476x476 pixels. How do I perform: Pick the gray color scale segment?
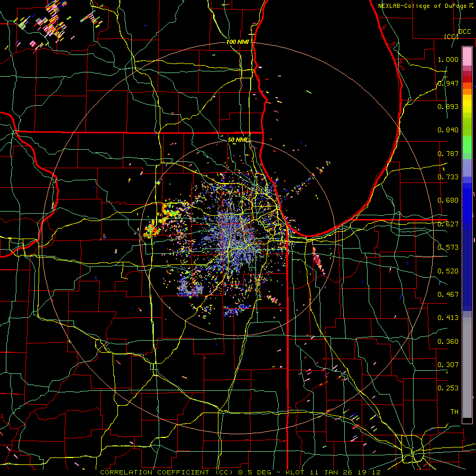467,368
